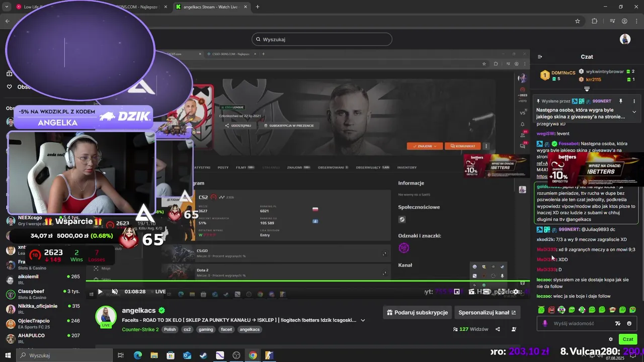Switch to the angelkacs Stream browser tab
Viewport: 644px width, 362px height.
coord(211,7)
